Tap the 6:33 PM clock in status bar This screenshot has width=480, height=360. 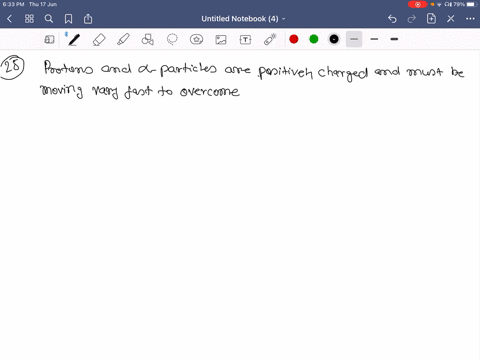point(13,4)
